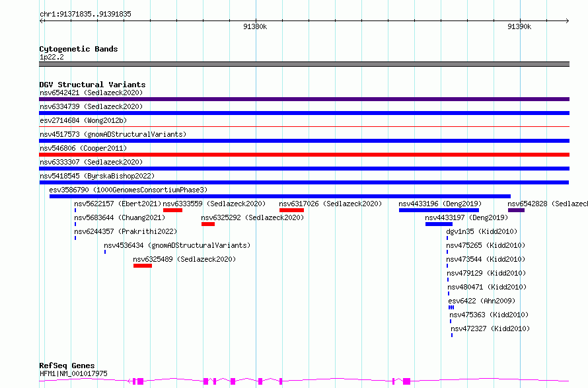Viewport: 588px width, 388px height.
Task: Click the Cytogenetic Bands track title
Action: (x=79, y=49)
